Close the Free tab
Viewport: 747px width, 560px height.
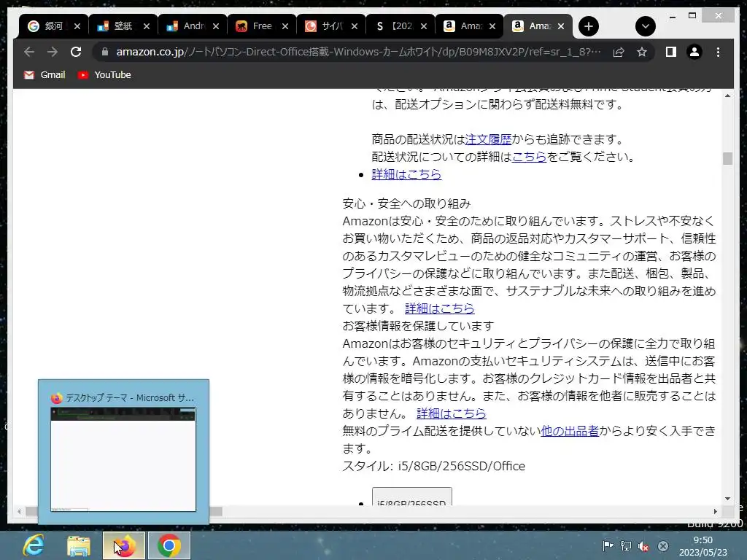click(x=285, y=26)
